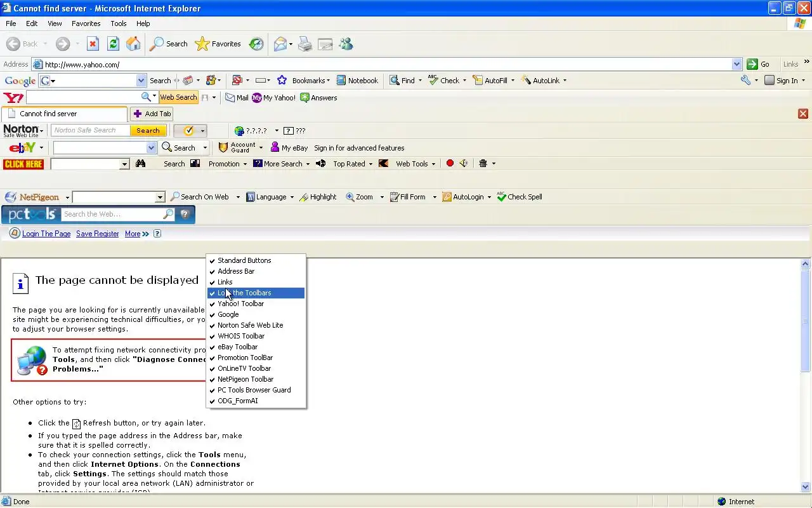The image size is (812, 508).
Task: Open the Google search box dropdown
Action: point(141,81)
